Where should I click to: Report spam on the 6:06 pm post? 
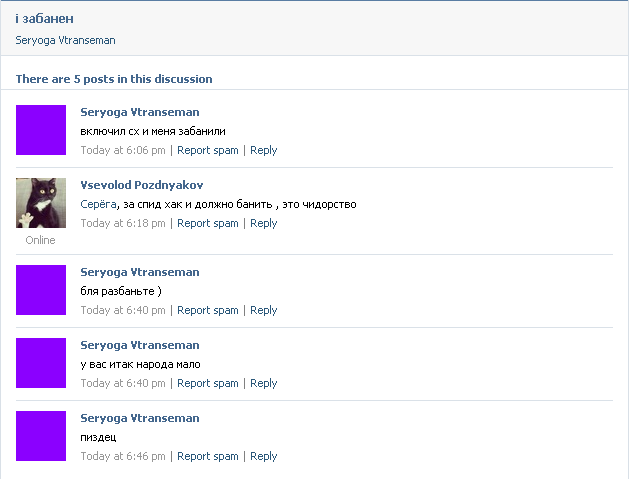[208, 150]
